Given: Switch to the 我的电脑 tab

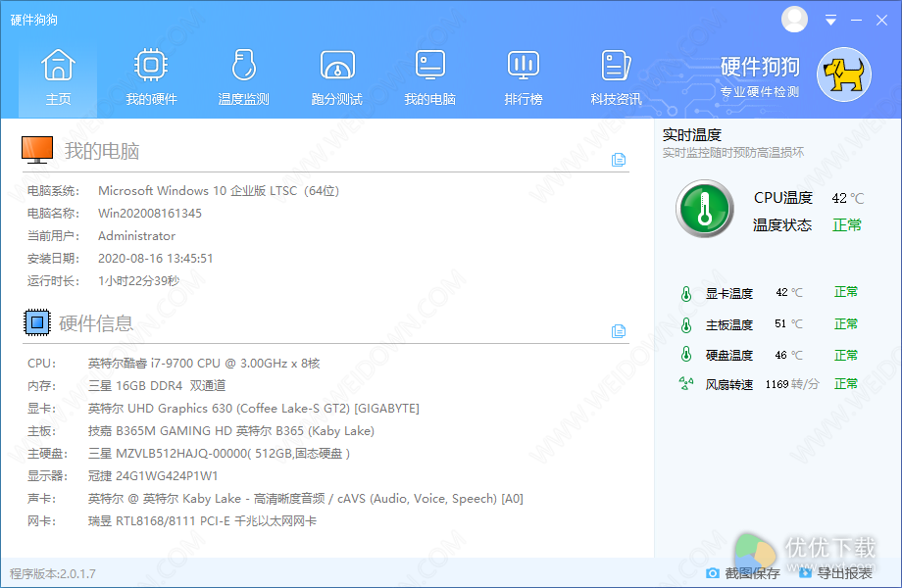Looking at the screenshot, I should click(429, 77).
